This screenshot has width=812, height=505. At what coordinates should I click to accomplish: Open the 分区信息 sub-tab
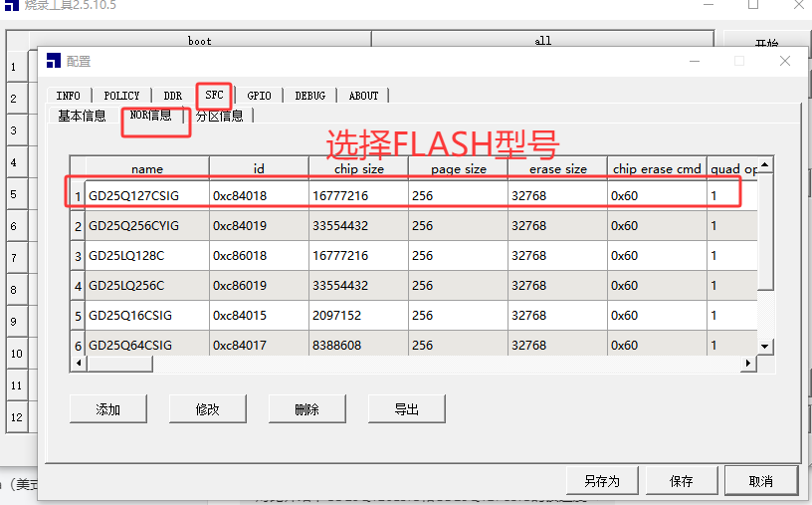[x=220, y=116]
